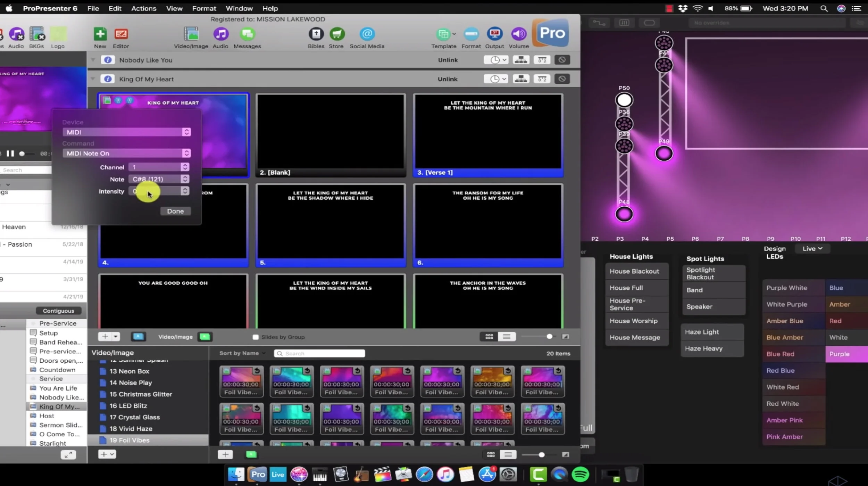This screenshot has width=868, height=486.
Task: Open the View menu
Action: [174, 8]
